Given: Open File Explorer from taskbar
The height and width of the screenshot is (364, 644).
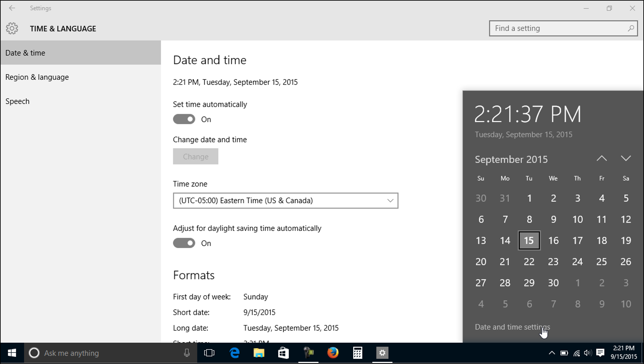Looking at the screenshot, I should click(259, 352).
